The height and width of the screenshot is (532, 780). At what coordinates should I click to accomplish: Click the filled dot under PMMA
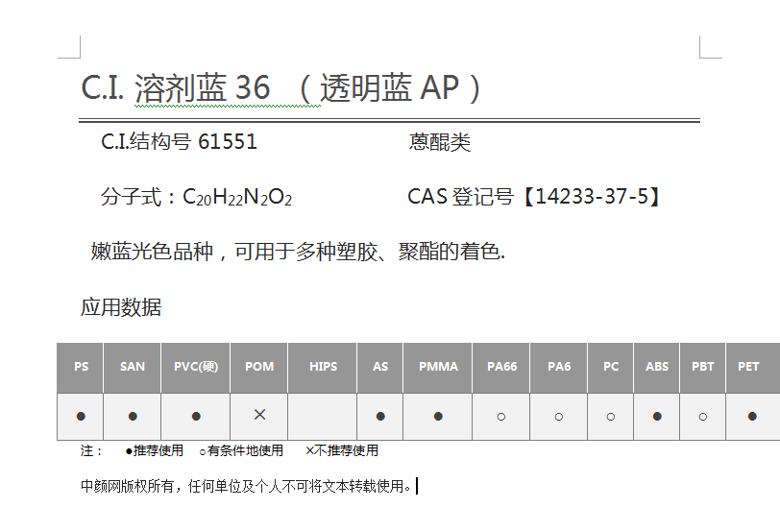[x=438, y=416]
